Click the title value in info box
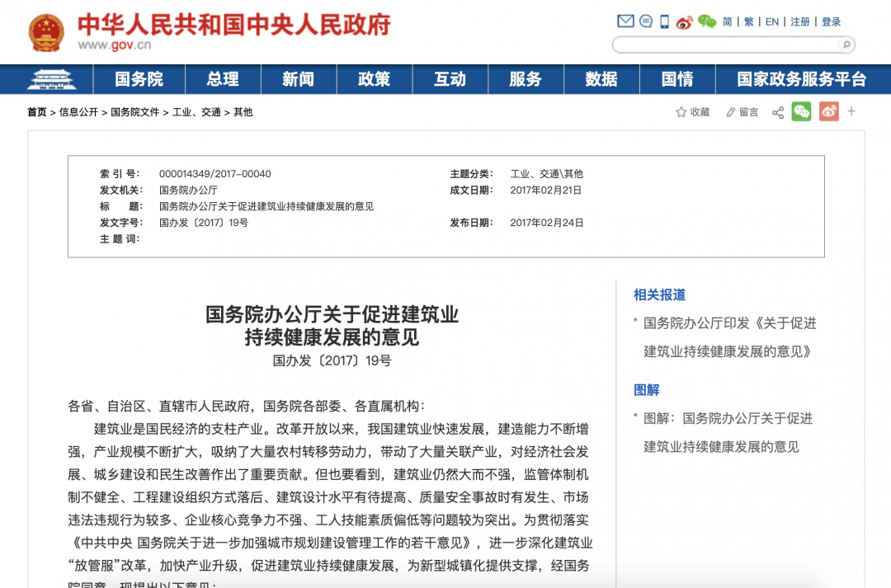The image size is (891, 588). pyautogui.click(x=266, y=206)
